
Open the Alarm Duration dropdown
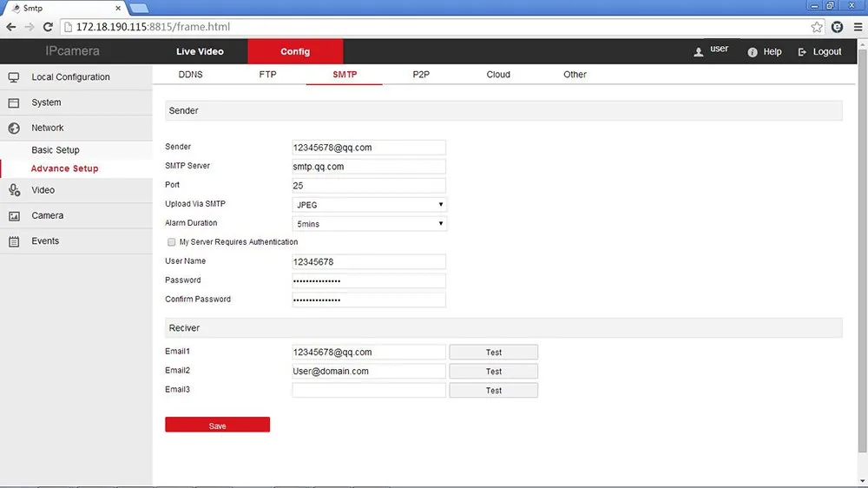click(369, 224)
